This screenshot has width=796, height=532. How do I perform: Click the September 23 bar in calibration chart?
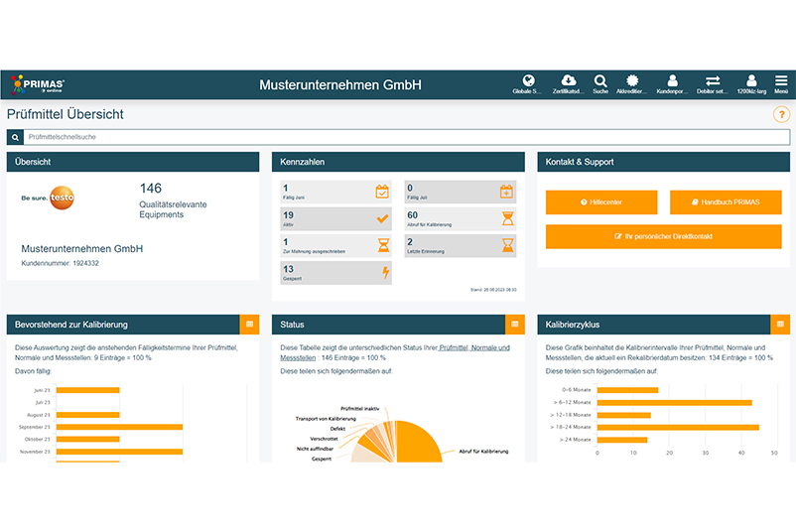[x=119, y=427]
